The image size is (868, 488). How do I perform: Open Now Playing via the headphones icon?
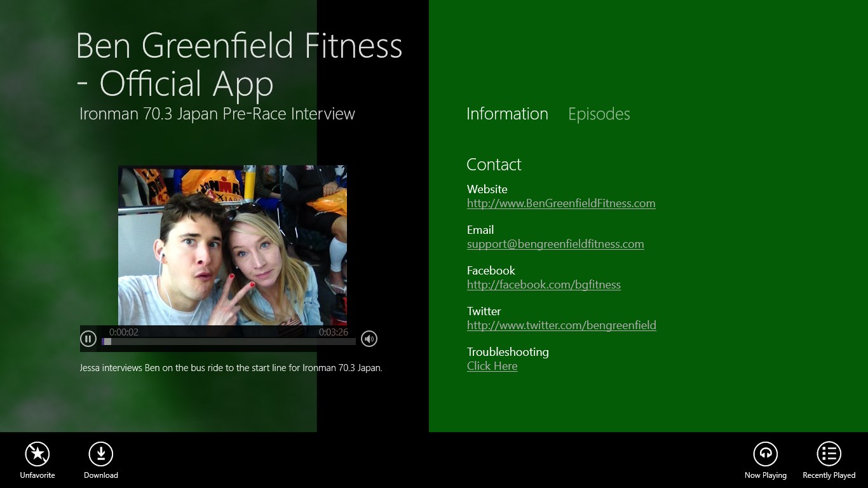coord(765,454)
